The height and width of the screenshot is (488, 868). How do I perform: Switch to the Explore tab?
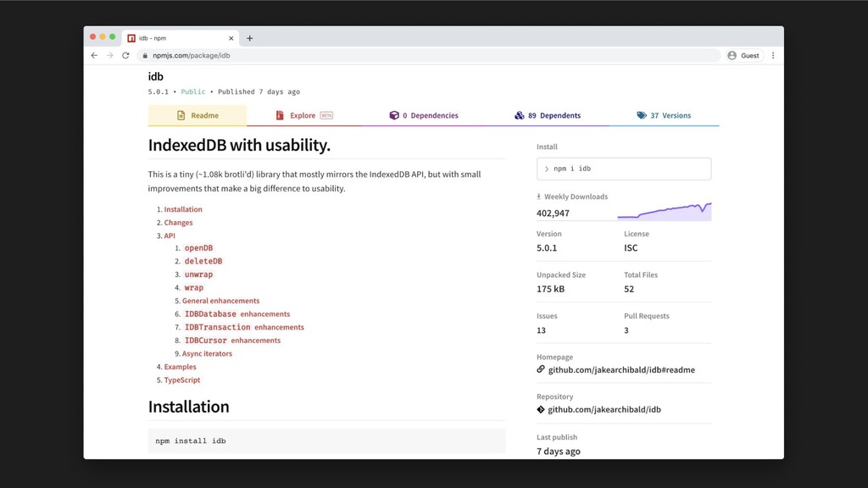click(x=304, y=115)
